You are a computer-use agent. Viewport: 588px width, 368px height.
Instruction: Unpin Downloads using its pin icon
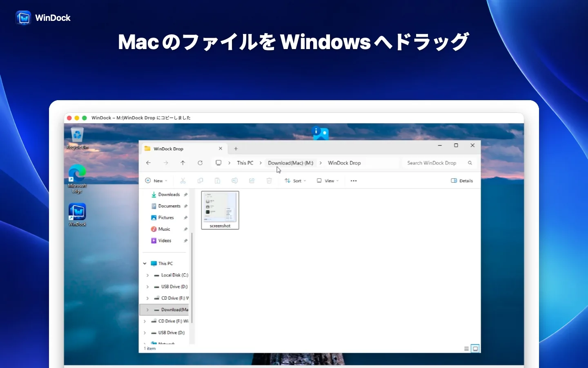click(x=186, y=195)
